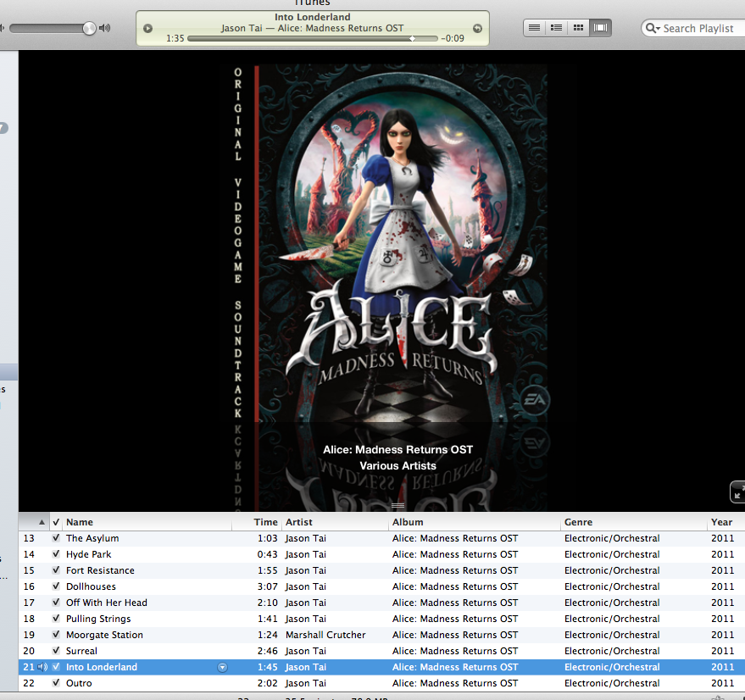Uncheck the Moorgate Station track checkbox
The image size is (745, 700).
coord(56,635)
